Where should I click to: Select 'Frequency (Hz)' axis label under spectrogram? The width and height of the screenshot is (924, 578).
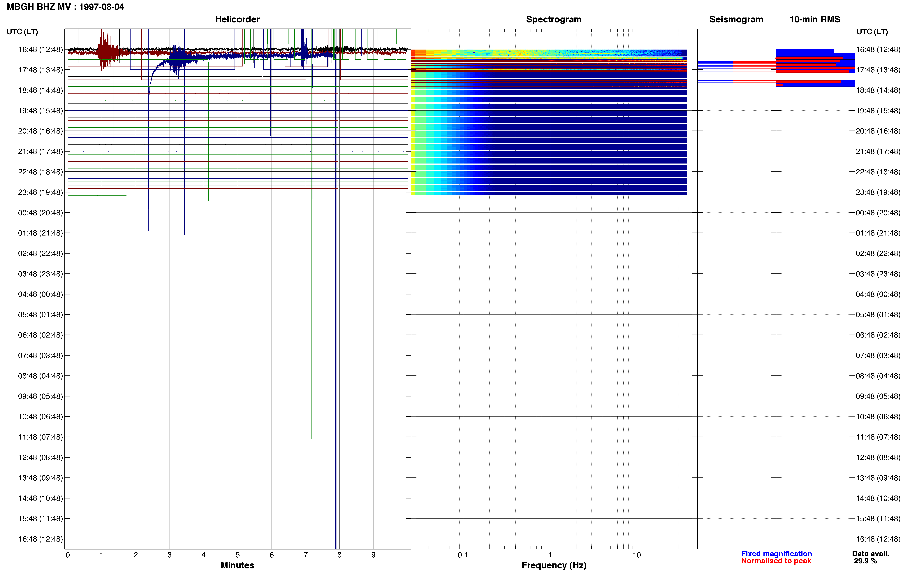click(x=554, y=565)
